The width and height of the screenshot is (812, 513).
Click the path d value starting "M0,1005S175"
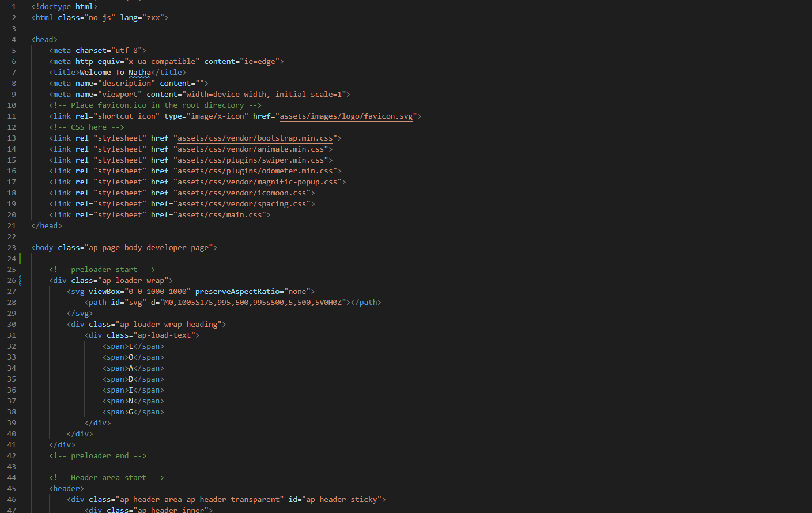(253, 303)
